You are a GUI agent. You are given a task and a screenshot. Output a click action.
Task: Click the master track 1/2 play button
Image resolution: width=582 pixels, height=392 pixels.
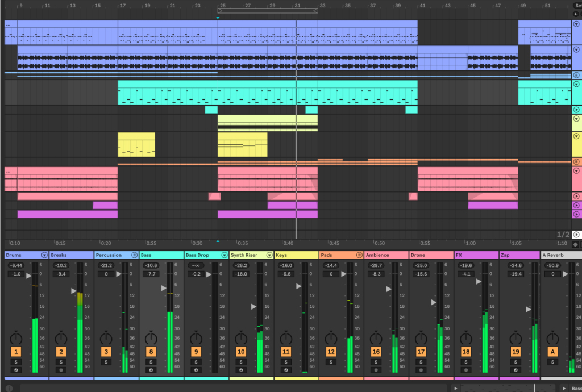coord(576,235)
